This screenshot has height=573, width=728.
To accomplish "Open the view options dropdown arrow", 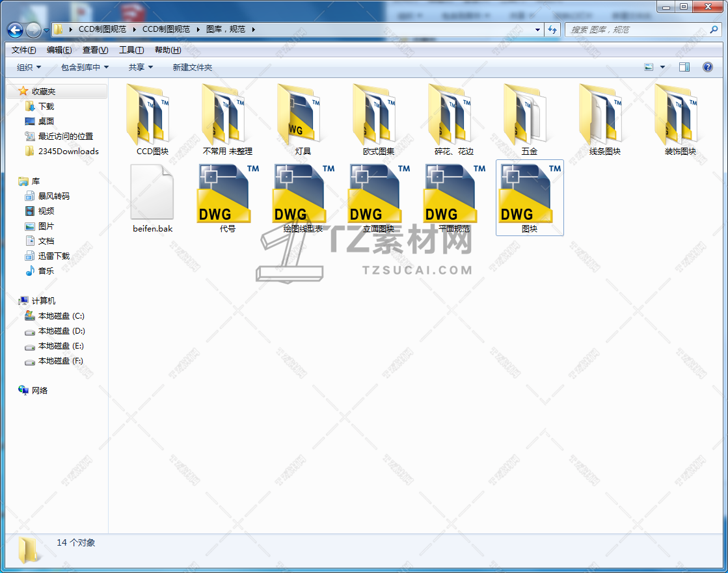I will (x=662, y=67).
